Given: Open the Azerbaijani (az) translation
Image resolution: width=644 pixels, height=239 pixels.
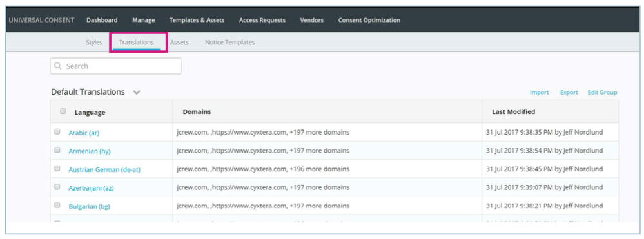Looking at the screenshot, I should 91,188.
